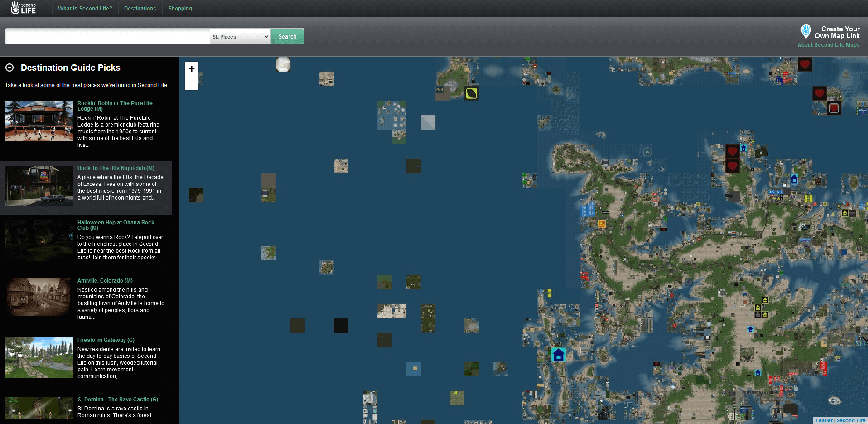Open Halloween Hop at Ohana Rock Club link
The image size is (868, 424).
tap(116, 225)
